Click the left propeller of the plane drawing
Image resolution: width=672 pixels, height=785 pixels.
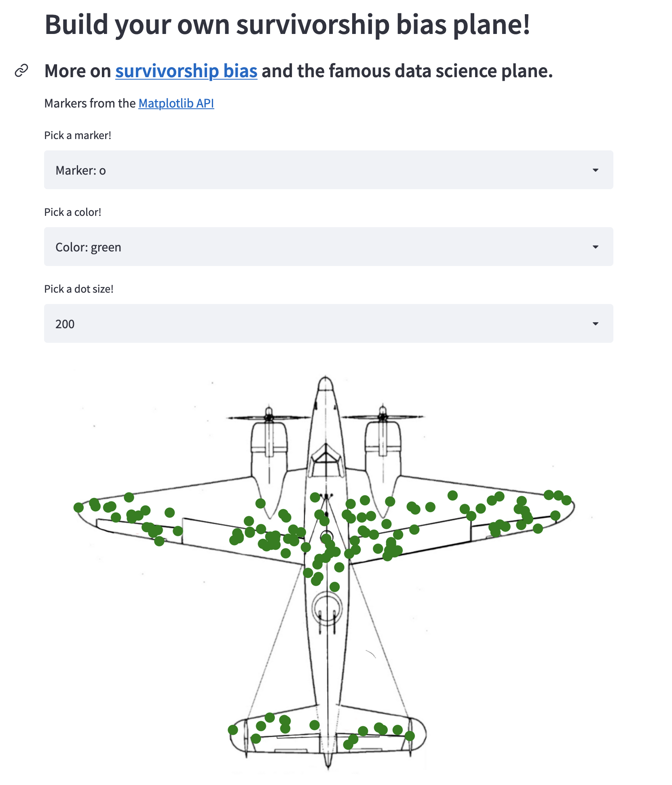click(x=269, y=417)
